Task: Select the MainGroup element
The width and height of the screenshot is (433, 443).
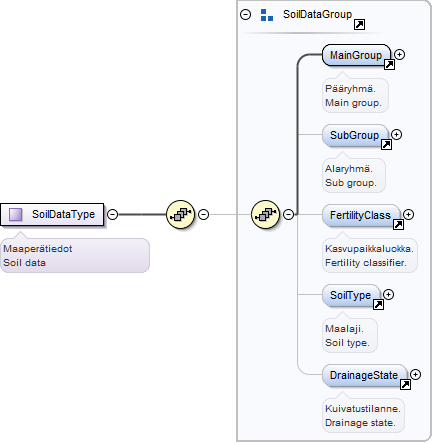Action: (356, 55)
